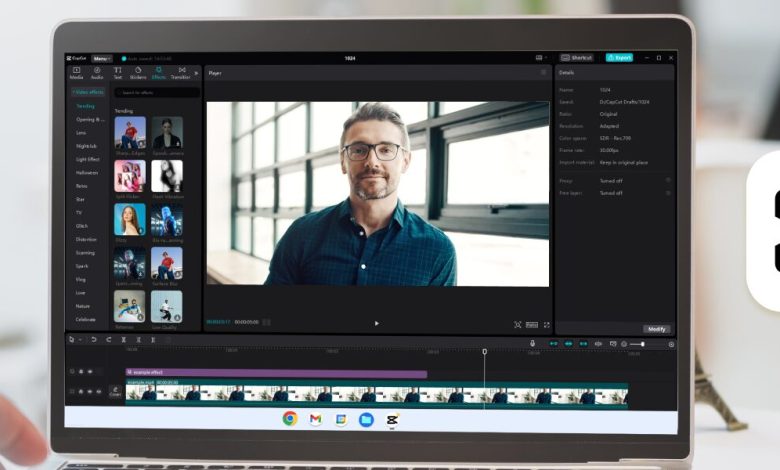
Task: Click the Cover button on main track
Action: tap(115, 391)
